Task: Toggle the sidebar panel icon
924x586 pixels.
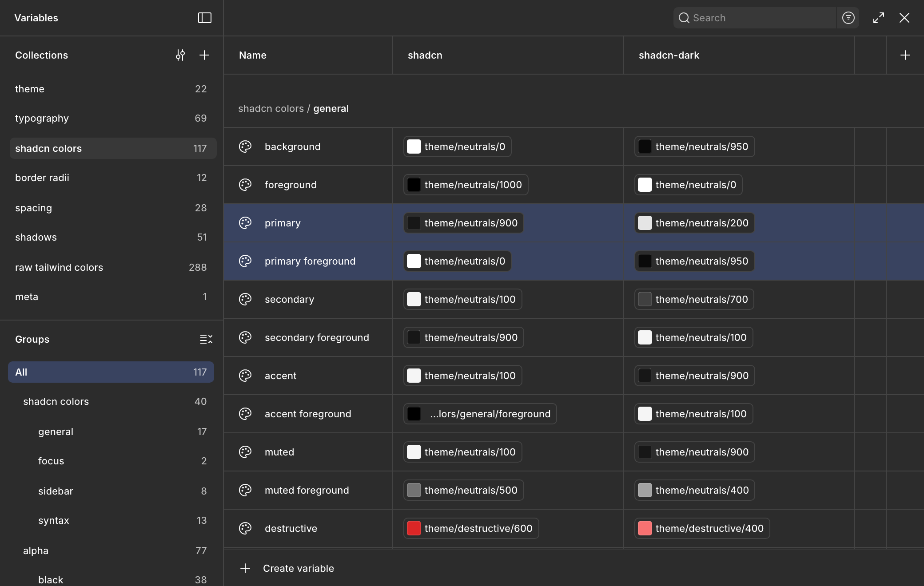Action: [204, 18]
